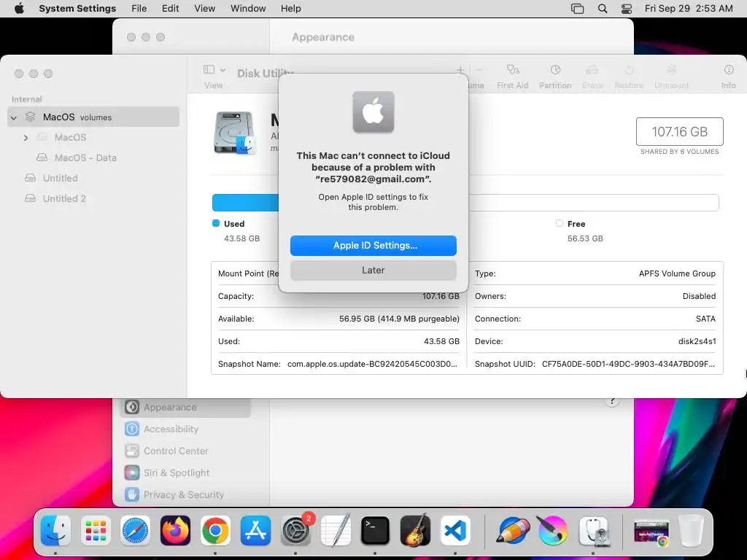Viewport: 747px width, 560px height.
Task: Open the Trash from the Dock
Action: (691, 530)
